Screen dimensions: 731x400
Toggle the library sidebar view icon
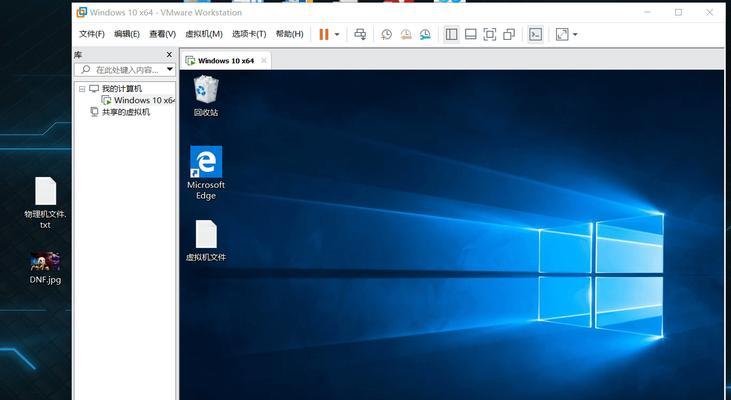(451, 34)
